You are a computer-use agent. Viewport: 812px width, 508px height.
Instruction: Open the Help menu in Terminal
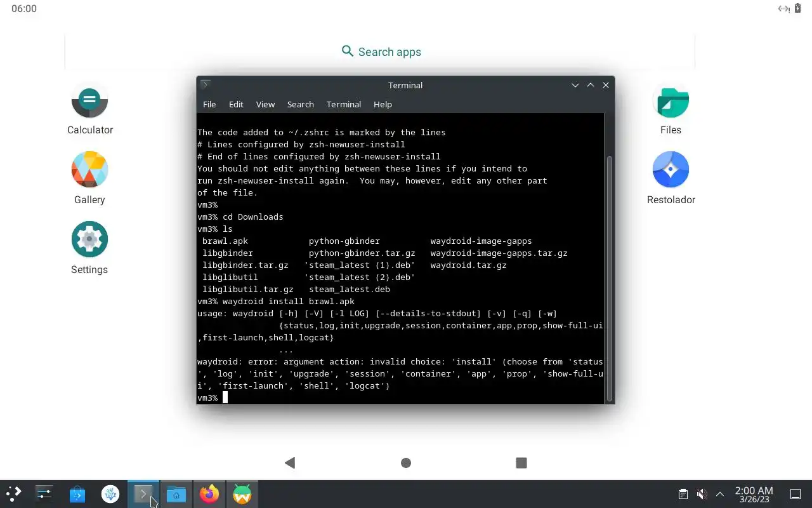tap(383, 104)
